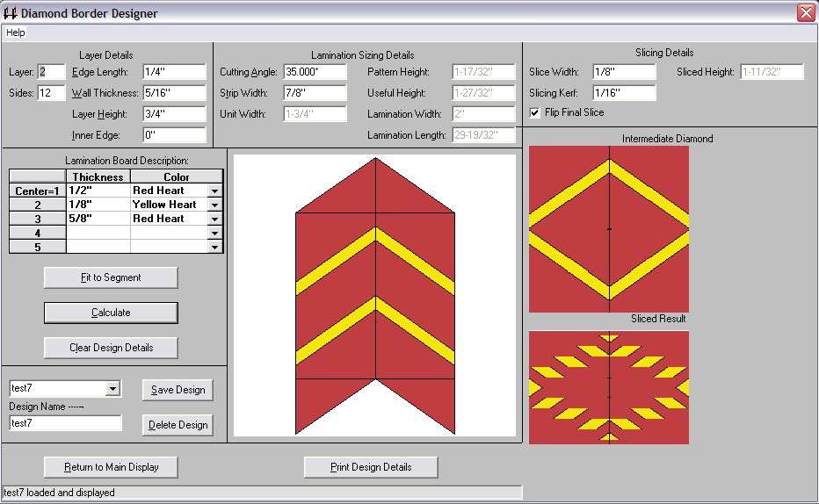Click the empty thickness cell in row 4
The height and width of the screenshot is (504, 819).
(98, 234)
